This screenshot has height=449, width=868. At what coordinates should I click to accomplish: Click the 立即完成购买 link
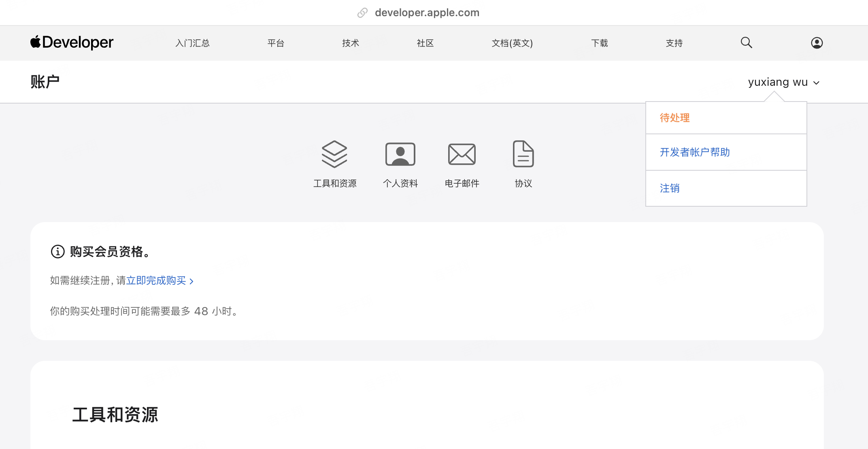coord(156,280)
